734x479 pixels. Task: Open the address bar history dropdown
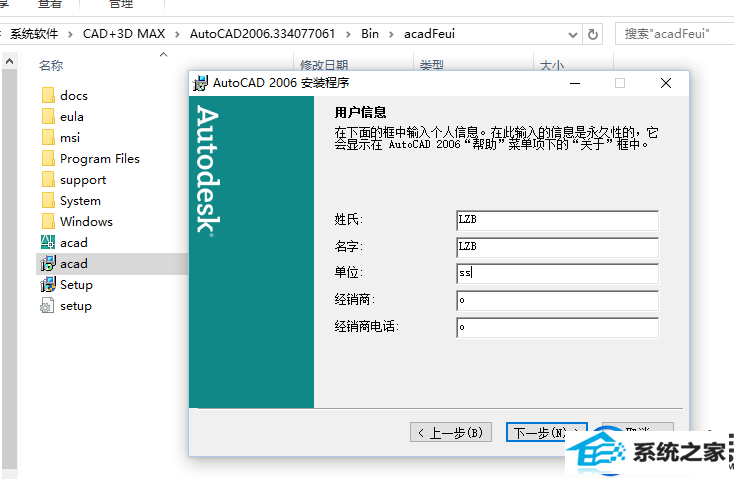[572, 35]
